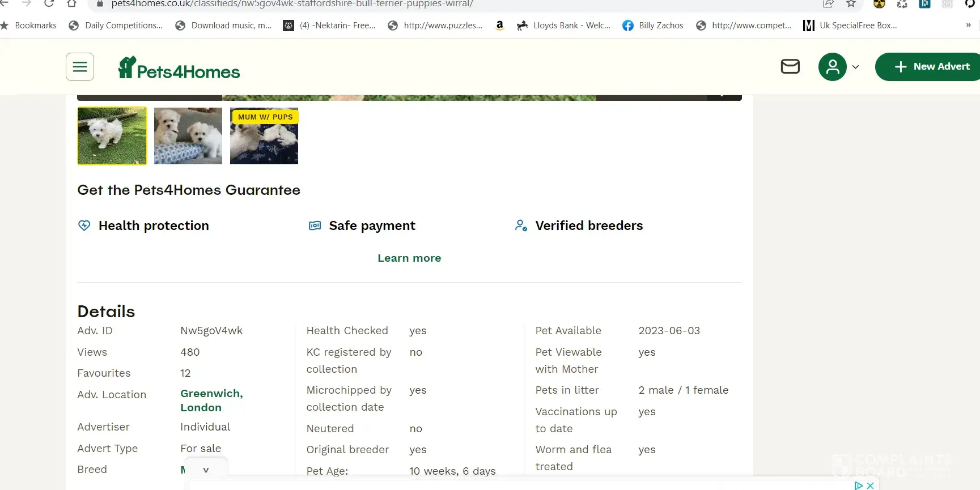
Task: Select the Mum w/ Pups thumbnail
Action: tap(264, 136)
